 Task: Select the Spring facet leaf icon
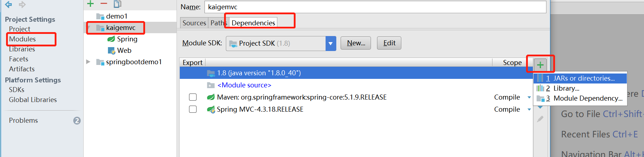(x=111, y=39)
